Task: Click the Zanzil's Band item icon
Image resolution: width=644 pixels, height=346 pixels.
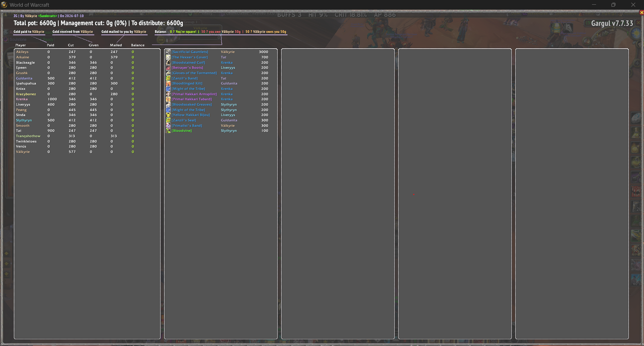Action: [x=168, y=78]
